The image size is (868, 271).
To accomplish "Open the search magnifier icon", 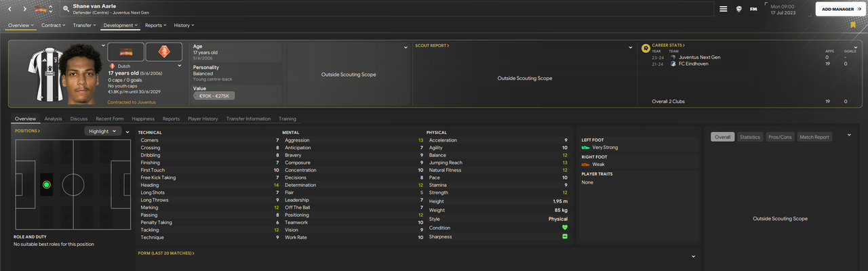I will (x=66, y=9).
